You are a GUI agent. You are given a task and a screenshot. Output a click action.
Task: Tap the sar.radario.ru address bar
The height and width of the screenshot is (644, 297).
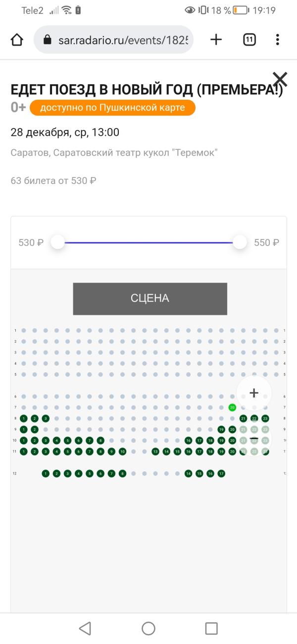tap(113, 40)
